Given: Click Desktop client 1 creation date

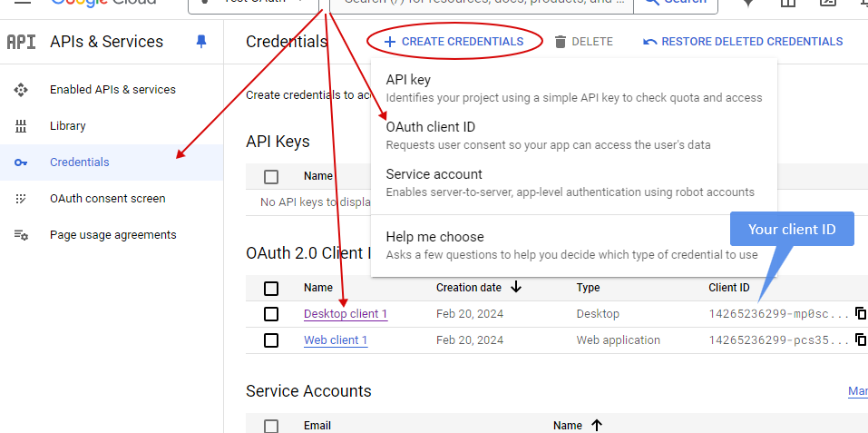Looking at the screenshot, I should pyautogui.click(x=470, y=314).
